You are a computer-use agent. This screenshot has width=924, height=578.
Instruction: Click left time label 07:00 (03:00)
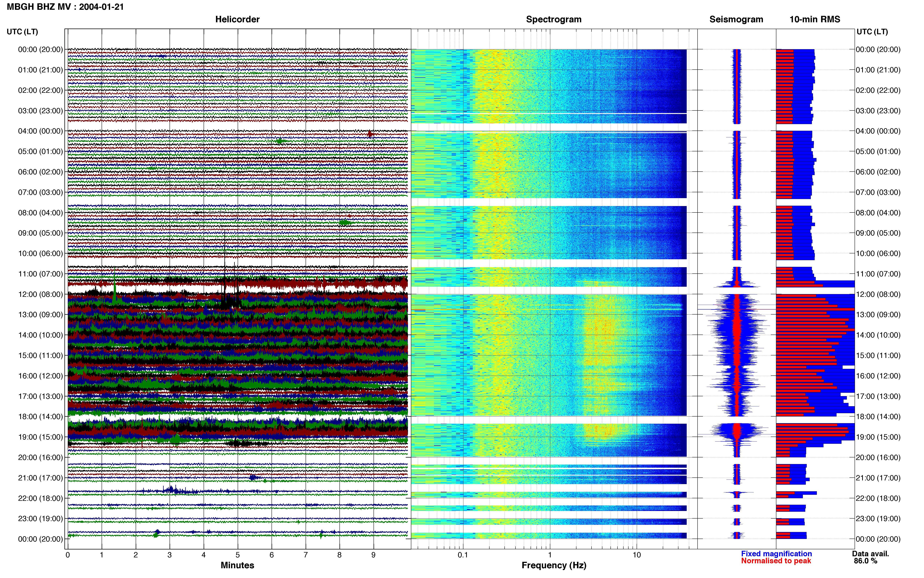click(x=41, y=192)
